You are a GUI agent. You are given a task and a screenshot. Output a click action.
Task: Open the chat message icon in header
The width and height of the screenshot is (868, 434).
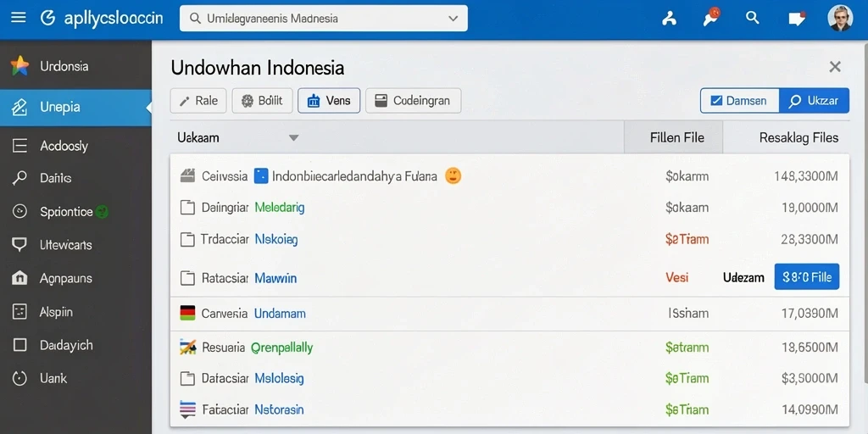tap(796, 19)
